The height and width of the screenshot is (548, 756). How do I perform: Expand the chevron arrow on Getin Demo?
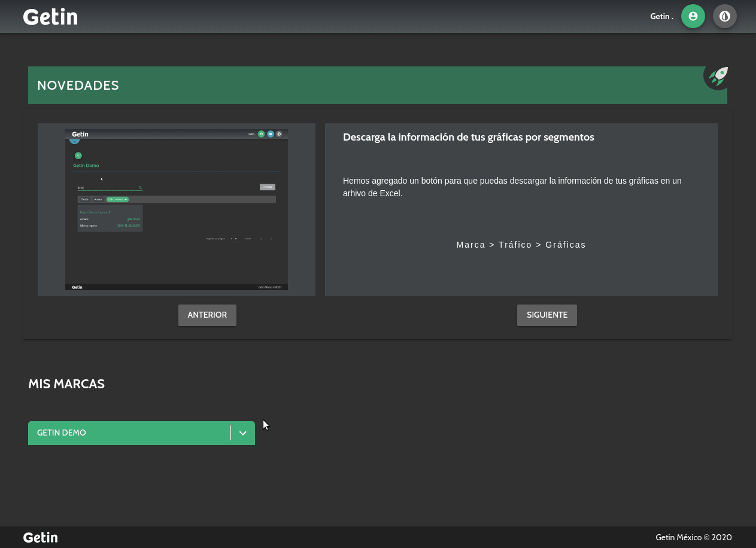[242, 433]
